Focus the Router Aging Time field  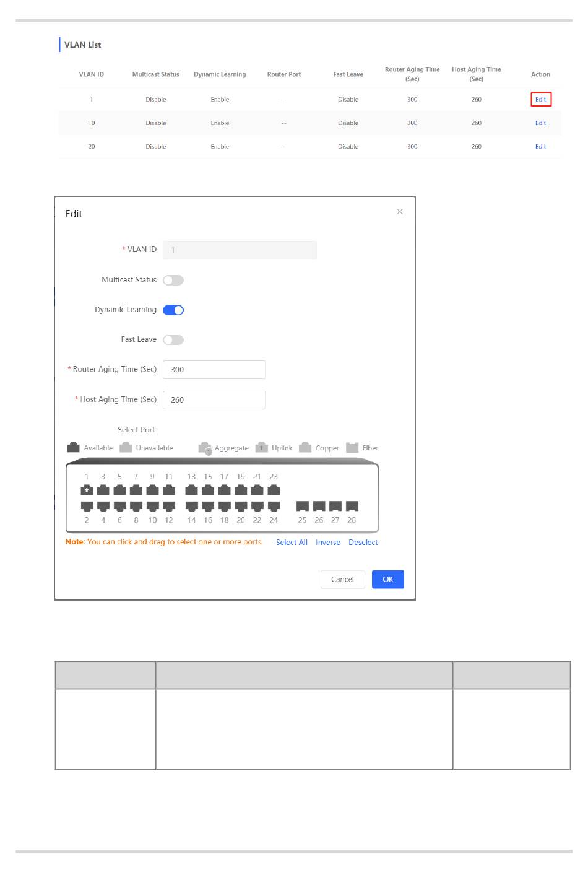[214, 370]
